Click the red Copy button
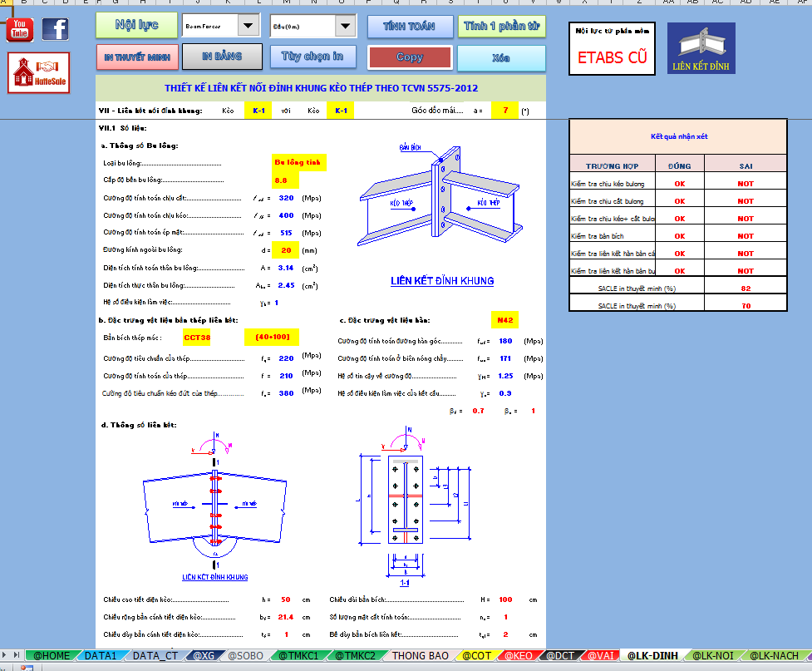812x671 pixels. coord(410,57)
